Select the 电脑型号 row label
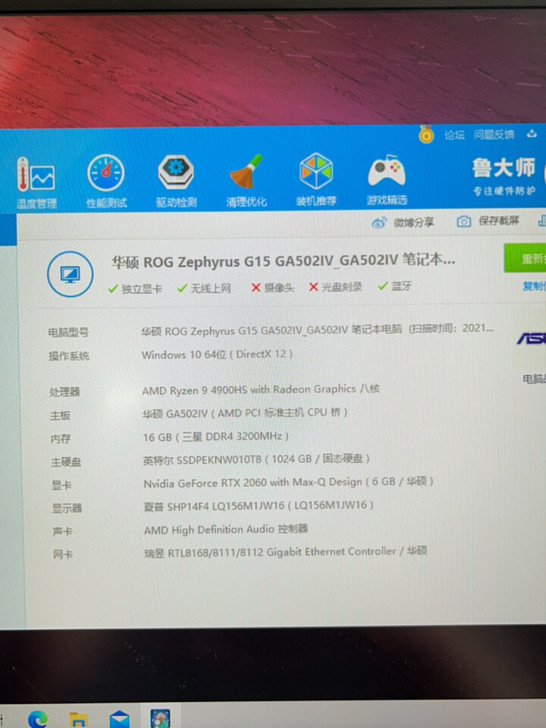Viewport: 546px width, 728px height. 69,332
